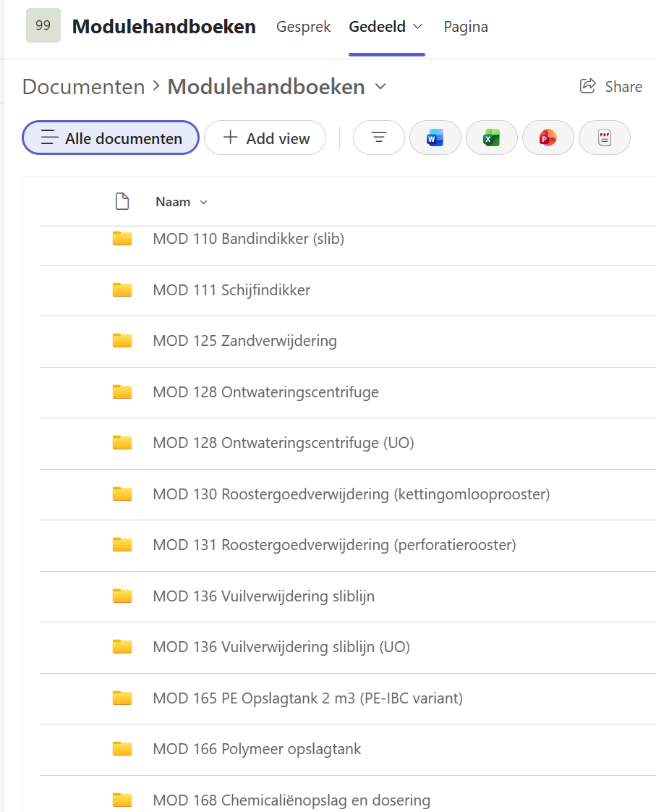Click folder icon for MOD 136 Vuilverwijdering sliblijn without UO
The image size is (656, 812).
pos(122,596)
